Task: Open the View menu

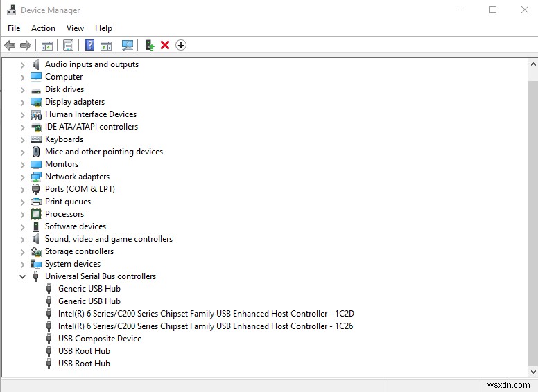Action: click(x=75, y=28)
